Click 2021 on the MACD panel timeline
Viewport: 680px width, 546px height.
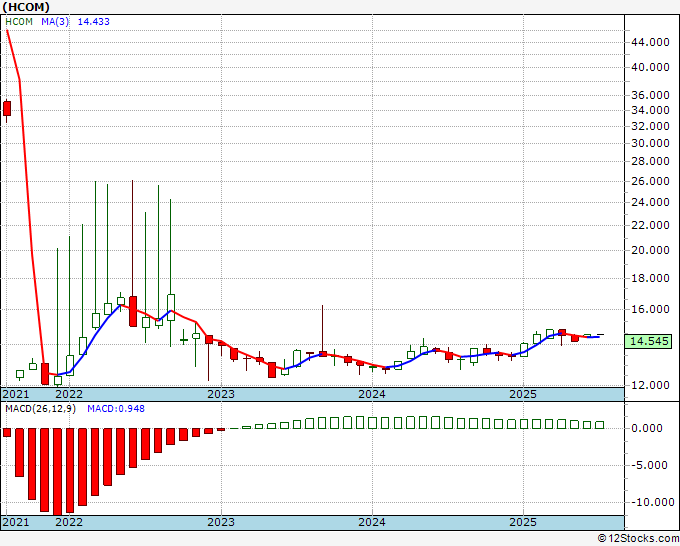coord(16,522)
